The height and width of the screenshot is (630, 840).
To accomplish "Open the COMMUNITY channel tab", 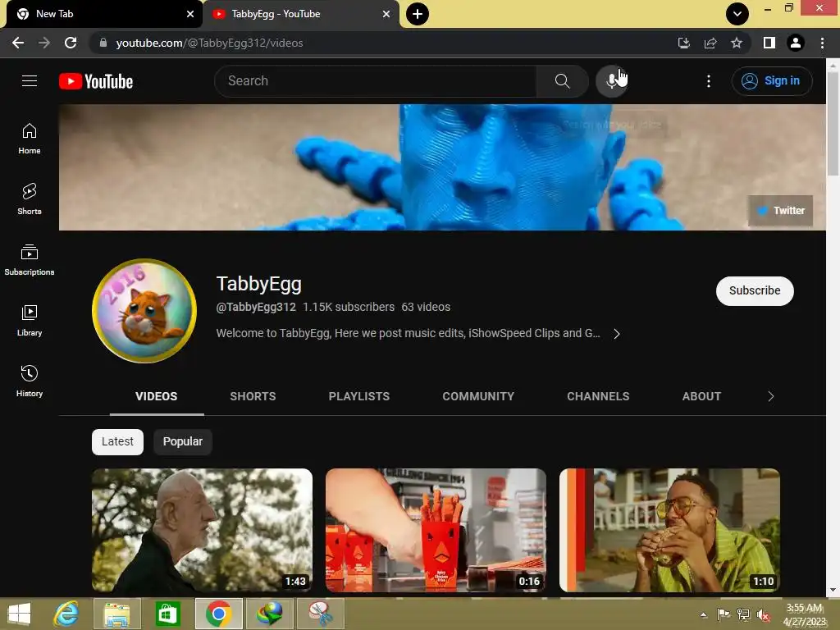I will [x=478, y=396].
